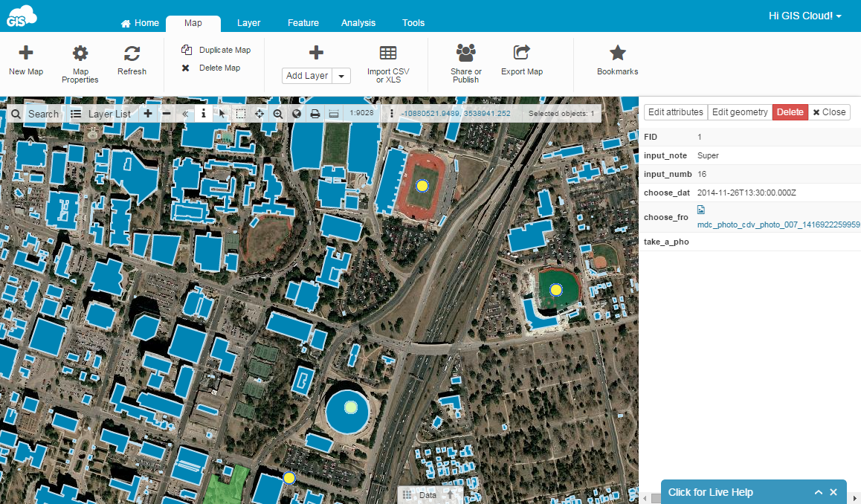The width and height of the screenshot is (861, 504).
Task: Click the map coordinates readout
Action: (x=456, y=114)
